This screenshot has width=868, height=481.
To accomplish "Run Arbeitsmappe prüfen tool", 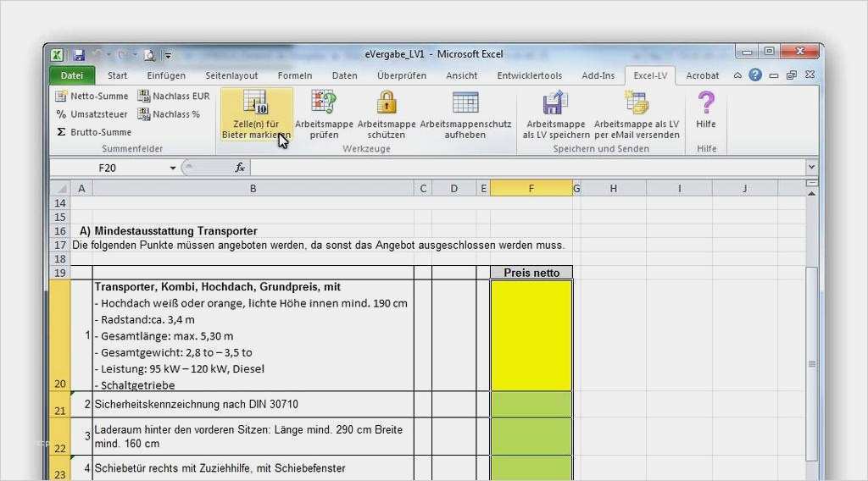I will pyautogui.click(x=324, y=103).
